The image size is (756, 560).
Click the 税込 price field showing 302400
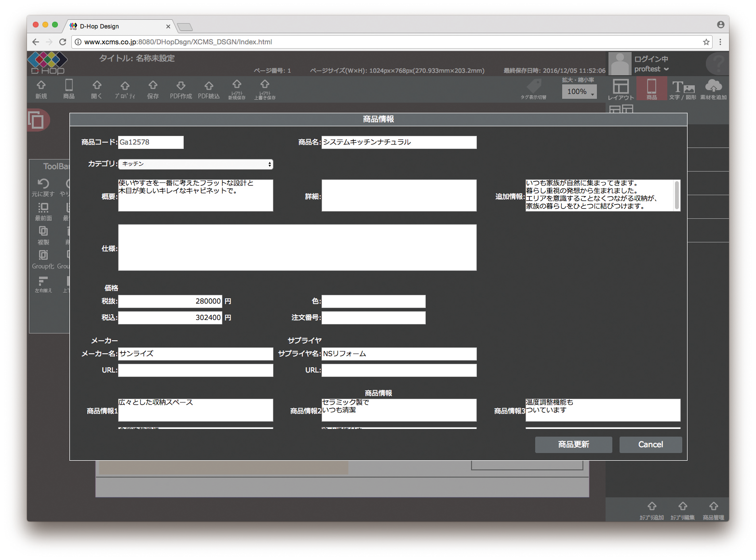click(x=170, y=318)
